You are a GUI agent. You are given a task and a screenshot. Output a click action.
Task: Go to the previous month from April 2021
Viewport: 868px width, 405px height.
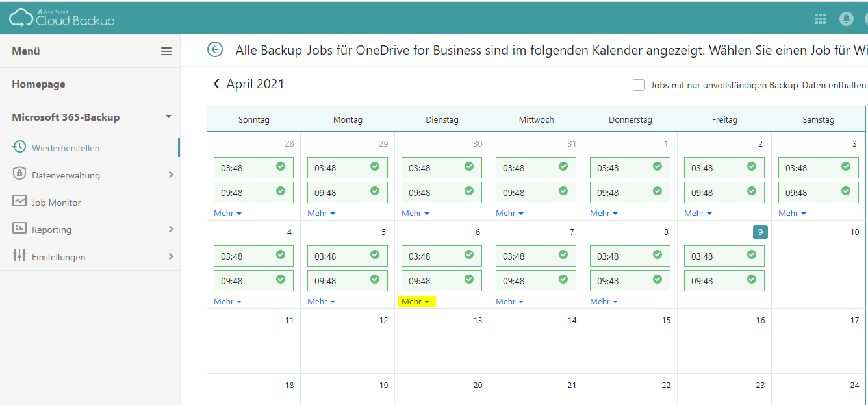pyautogui.click(x=216, y=84)
